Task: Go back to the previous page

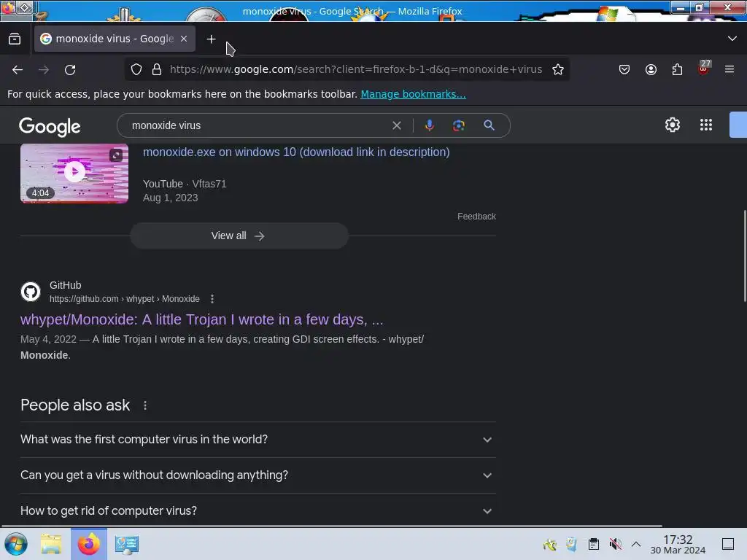Action: click(x=18, y=69)
